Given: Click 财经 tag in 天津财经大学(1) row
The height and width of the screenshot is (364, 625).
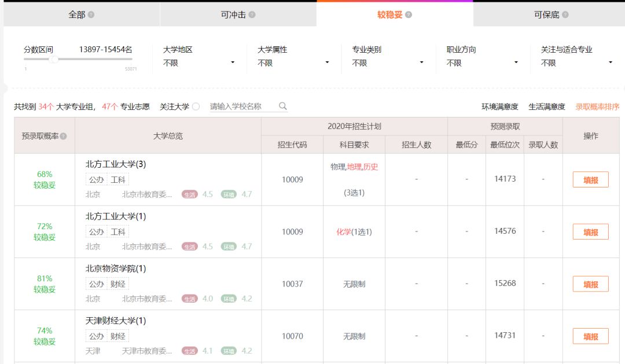Looking at the screenshot, I should tap(118, 336).
